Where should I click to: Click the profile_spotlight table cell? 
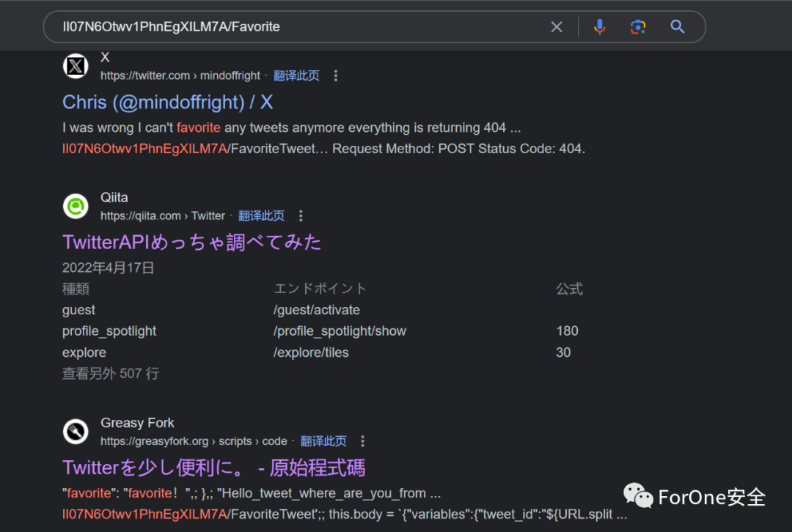(109, 331)
